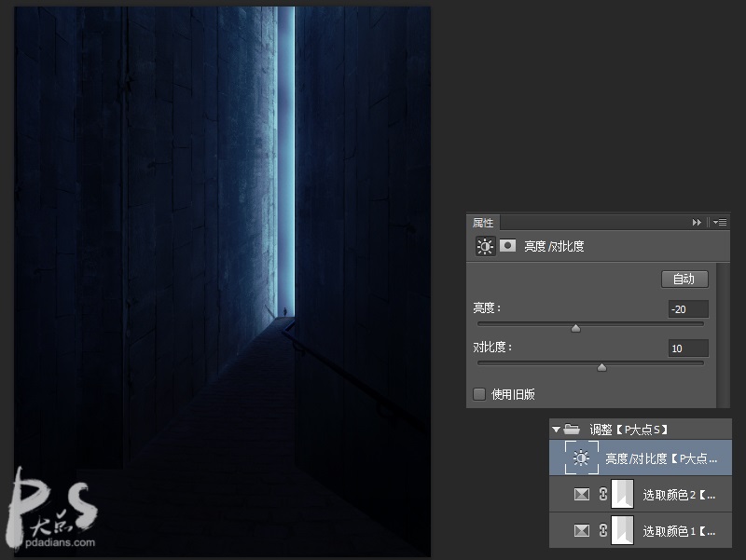This screenshot has width=746, height=560.
Task: Open the Properties panel flyout menu
Action: (719, 222)
